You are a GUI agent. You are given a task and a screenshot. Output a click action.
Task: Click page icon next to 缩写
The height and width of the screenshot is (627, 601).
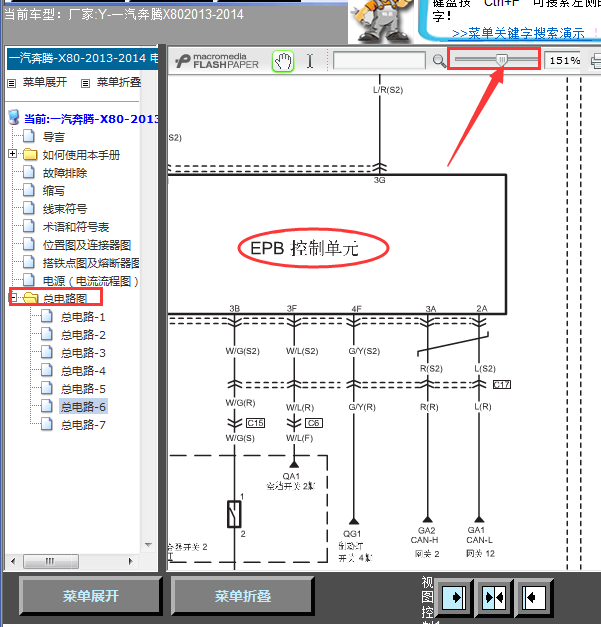[29, 190]
